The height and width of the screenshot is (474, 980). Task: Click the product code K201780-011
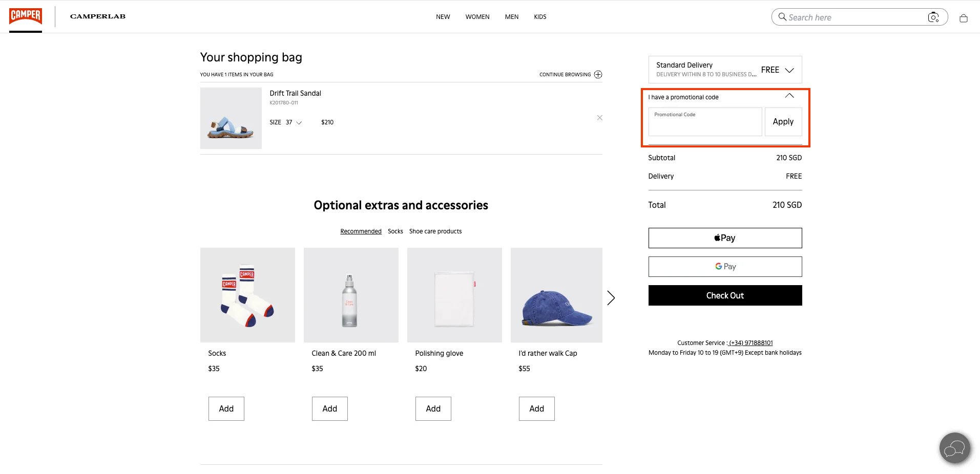point(284,103)
